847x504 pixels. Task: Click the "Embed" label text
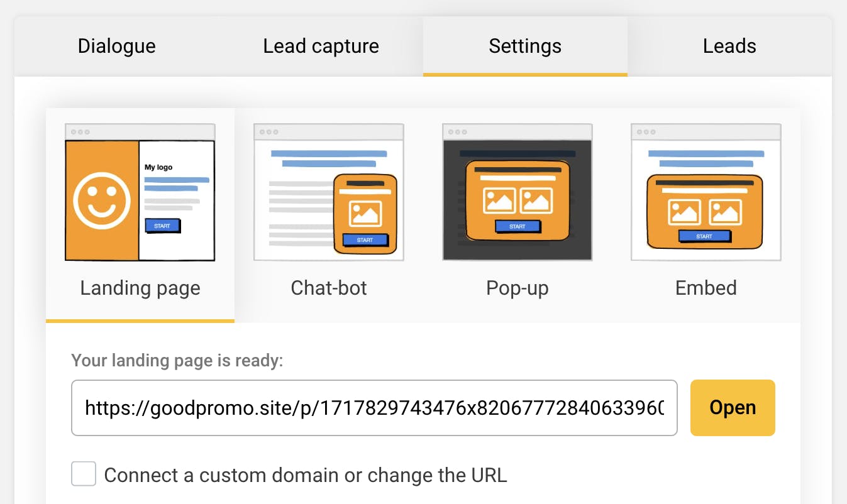(706, 288)
